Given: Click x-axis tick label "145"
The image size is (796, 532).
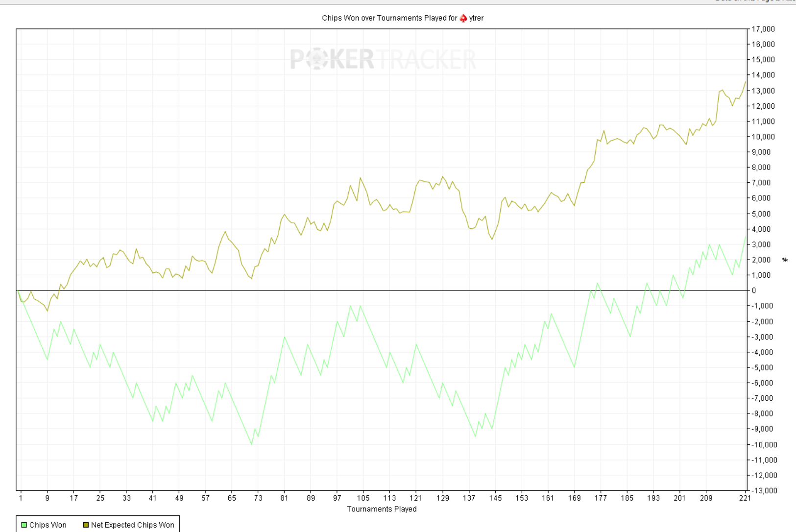Looking at the screenshot, I should (x=495, y=498).
